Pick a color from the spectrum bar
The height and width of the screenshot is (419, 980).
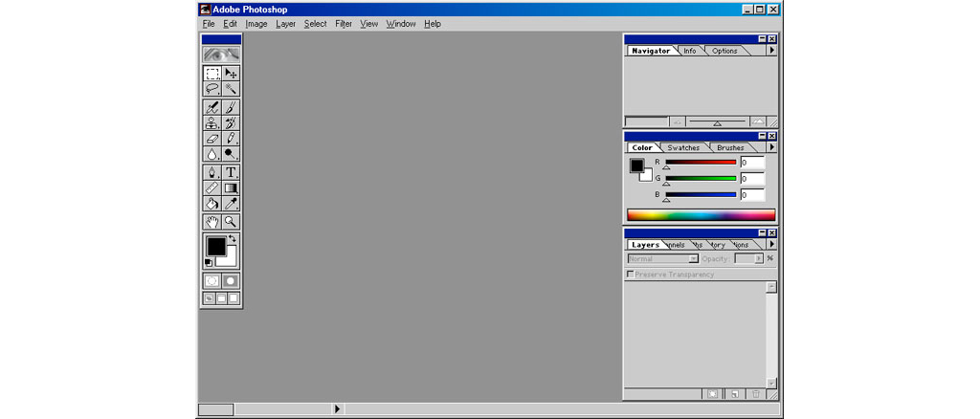tap(702, 215)
